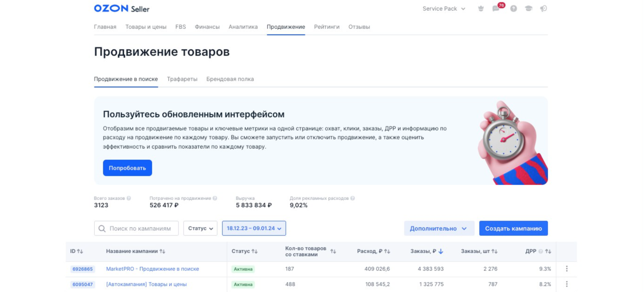Click the orders amount cell 4 383 593
Screen dimensions: 644x292
point(430,269)
